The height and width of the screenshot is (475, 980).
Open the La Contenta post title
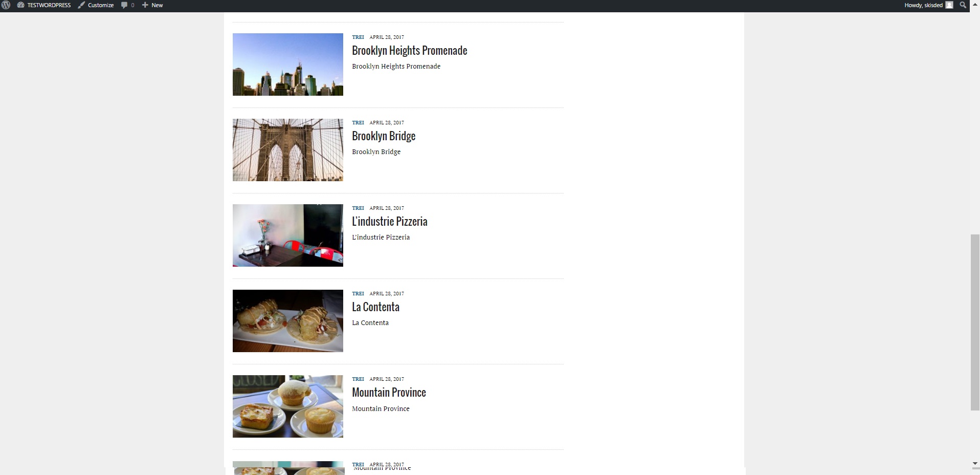point(376,307)
